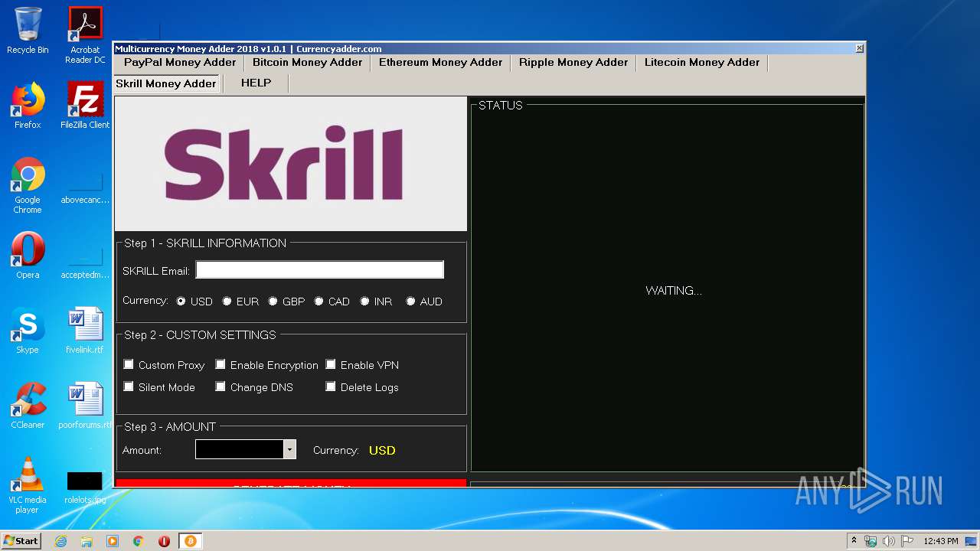Screen dimensions: 980x551
Task: Click the volume speaker tray icon
Action: pyautogui.click(x=888, y=541)
